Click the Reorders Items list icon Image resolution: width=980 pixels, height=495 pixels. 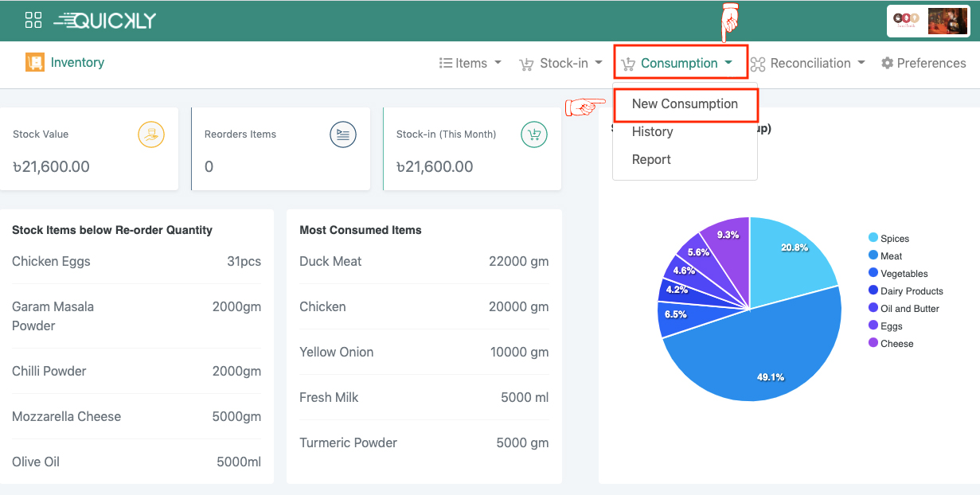click(x=343, y=134)
